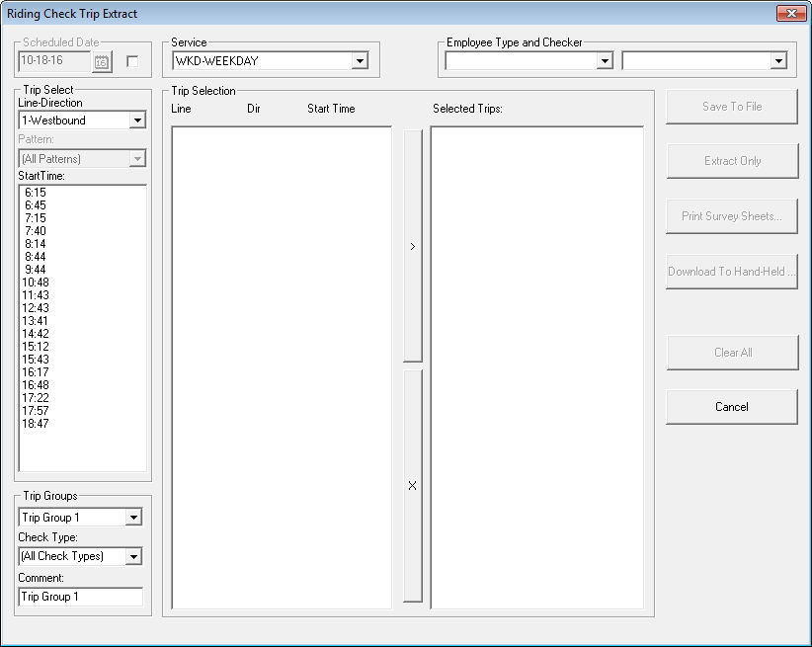Open the Service dropdown showing WKD-WEEKDAY

tap(360, 60)
